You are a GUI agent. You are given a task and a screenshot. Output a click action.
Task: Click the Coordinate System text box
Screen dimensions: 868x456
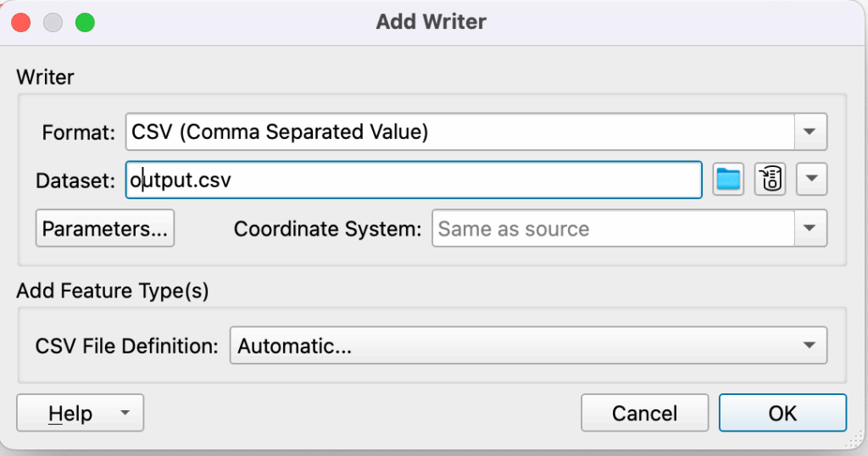613,229
